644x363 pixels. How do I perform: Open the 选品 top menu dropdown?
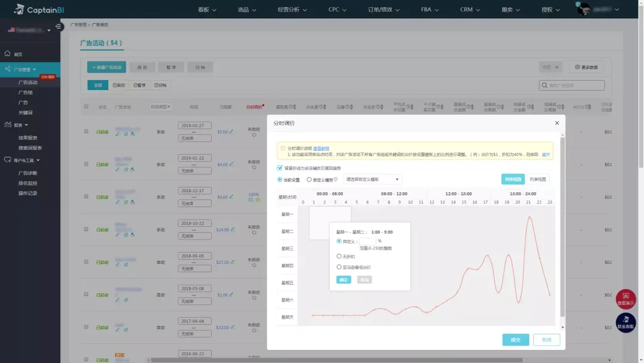tap(247, 10)
